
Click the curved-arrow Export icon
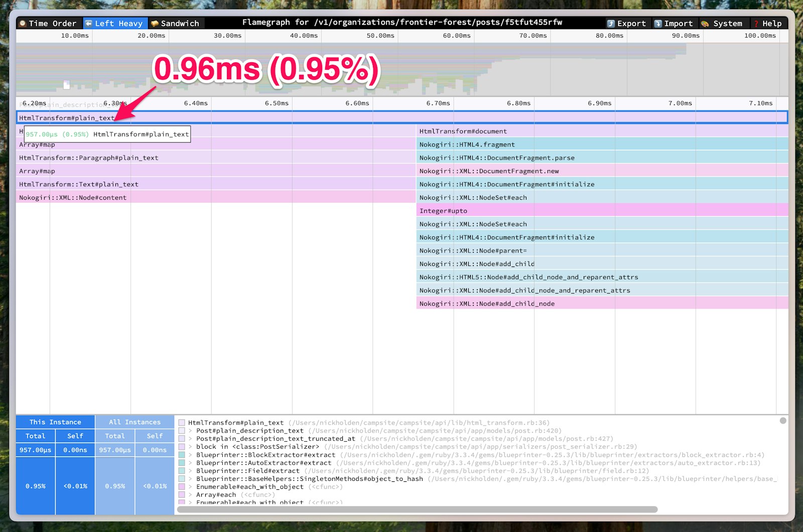tap(611, 23)
